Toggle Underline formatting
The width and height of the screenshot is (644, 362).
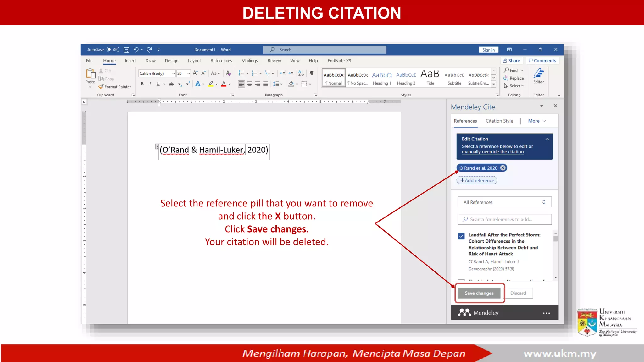click(158, 84)
